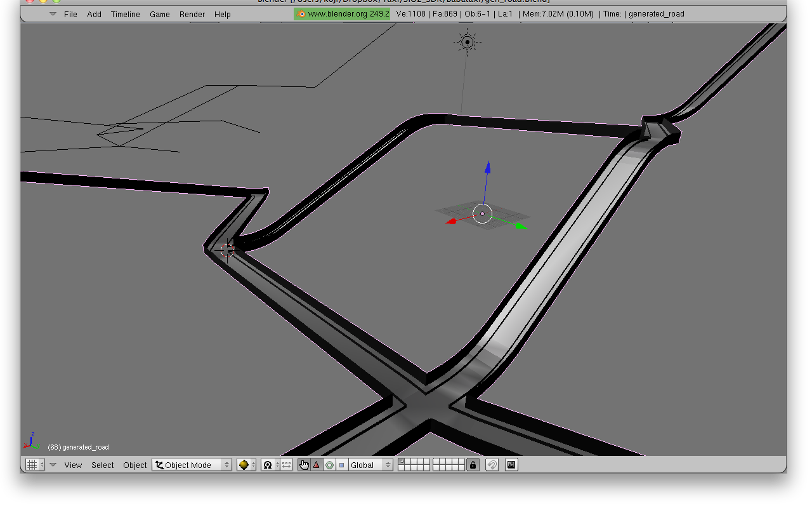The width and height of the screenshot is (812, 508).
Task: Click the 3D cursor crosshair on the road
Action: [x=228, y=250]
